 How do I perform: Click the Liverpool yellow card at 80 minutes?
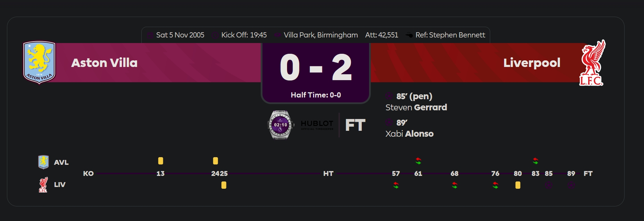518,185
